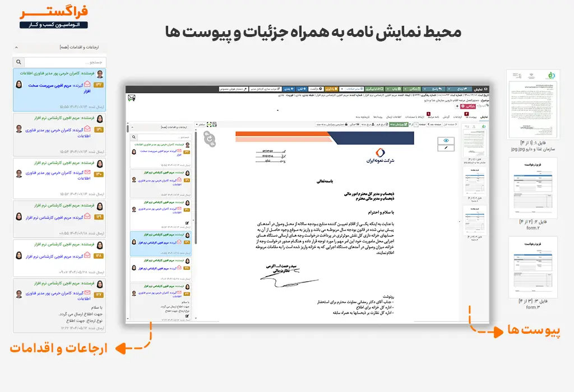Click the pencil edit button below eye
This screenshot has height=392, width=574.
tap(446, 148)
